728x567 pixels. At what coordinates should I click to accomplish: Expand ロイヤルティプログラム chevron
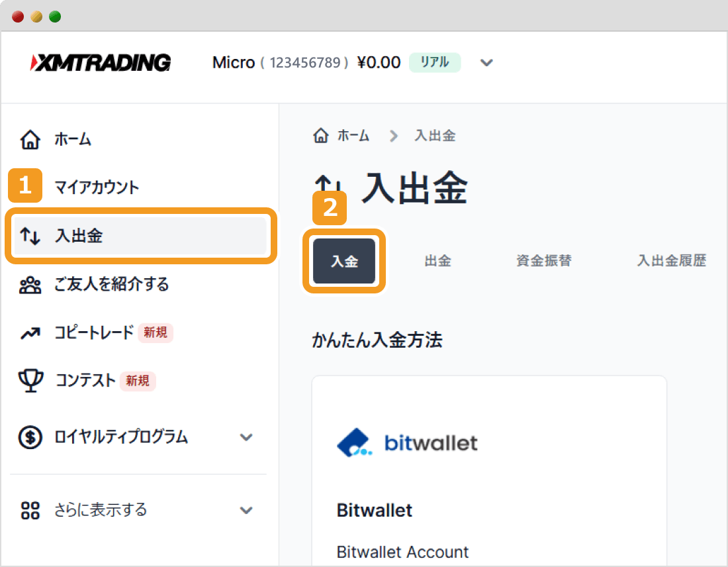246,437
